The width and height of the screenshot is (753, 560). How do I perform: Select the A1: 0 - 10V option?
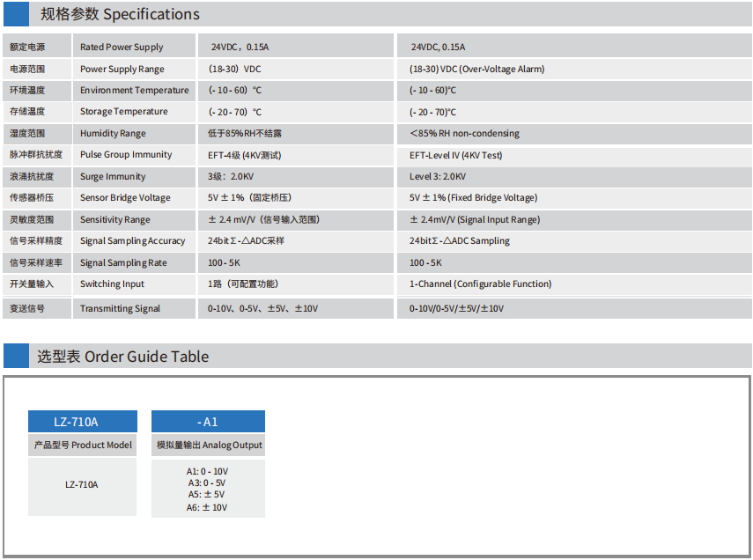[x=207, y=472]
